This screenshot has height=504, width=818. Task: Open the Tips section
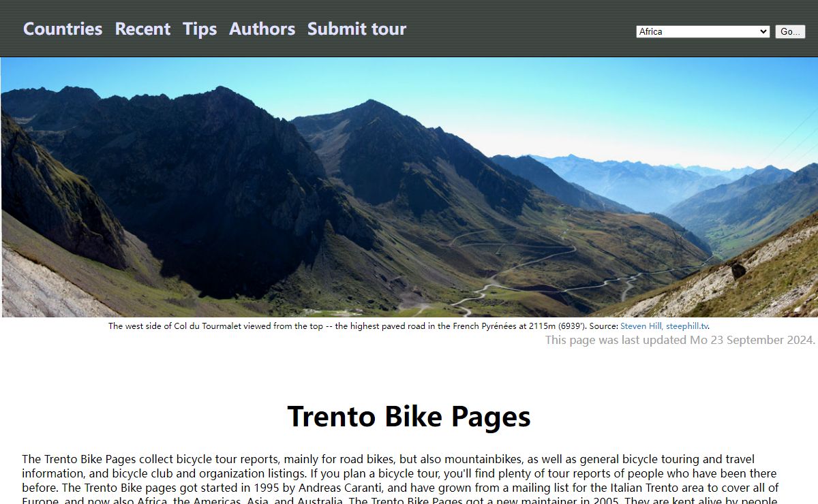(x=200, y=29)
